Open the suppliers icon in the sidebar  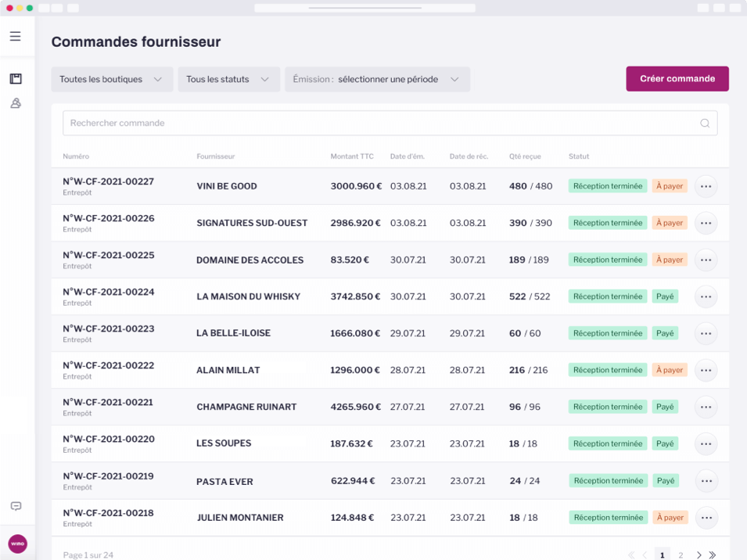(15, 102)
